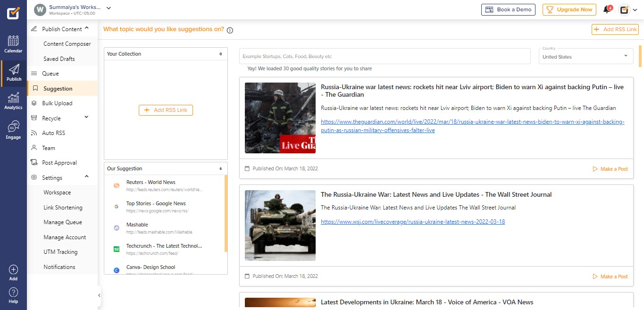Open Post Approval
644x310 pixels.
59,163
